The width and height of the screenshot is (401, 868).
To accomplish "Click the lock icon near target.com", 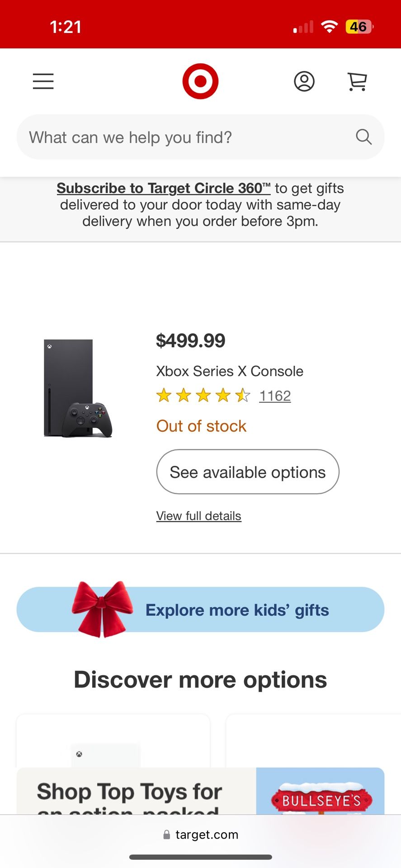I will (x=166, y=834).
